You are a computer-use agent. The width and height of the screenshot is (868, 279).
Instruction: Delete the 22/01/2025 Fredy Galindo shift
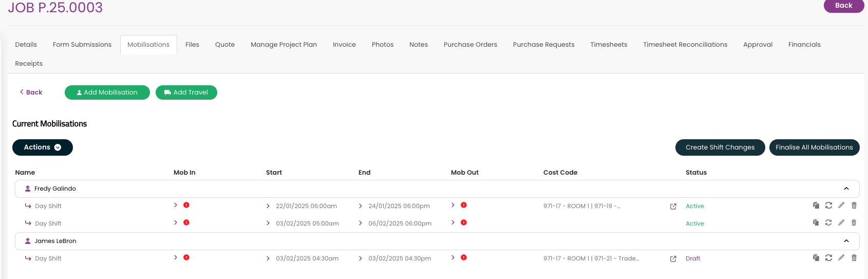click(x=854, y=206)
